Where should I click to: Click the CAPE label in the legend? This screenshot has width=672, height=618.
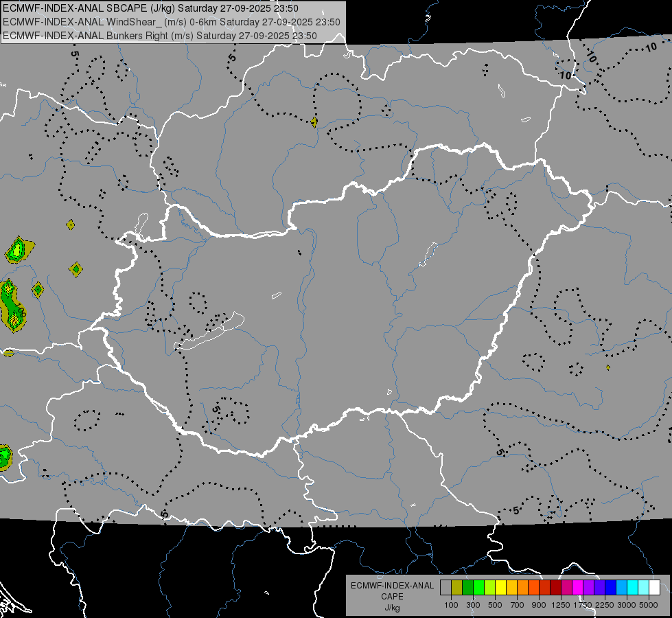(392, 597)
